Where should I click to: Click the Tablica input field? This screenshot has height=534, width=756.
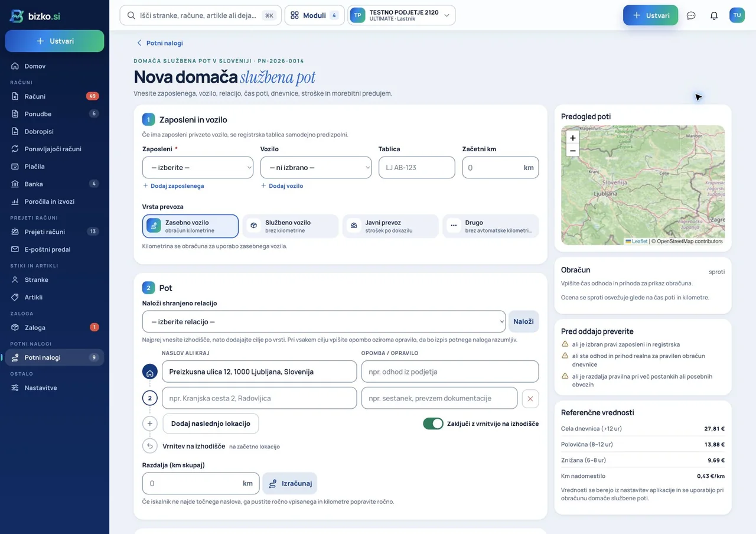coord(417,168)
